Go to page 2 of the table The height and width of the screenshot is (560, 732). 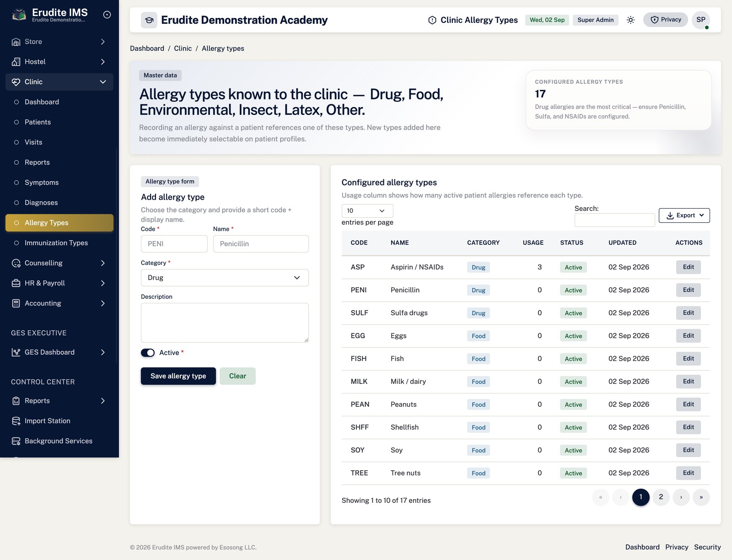[x=661, y=497]
